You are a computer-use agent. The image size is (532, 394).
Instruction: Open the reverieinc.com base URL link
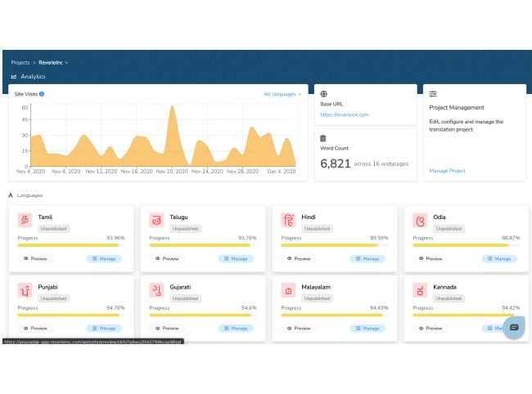click(345, 114)
